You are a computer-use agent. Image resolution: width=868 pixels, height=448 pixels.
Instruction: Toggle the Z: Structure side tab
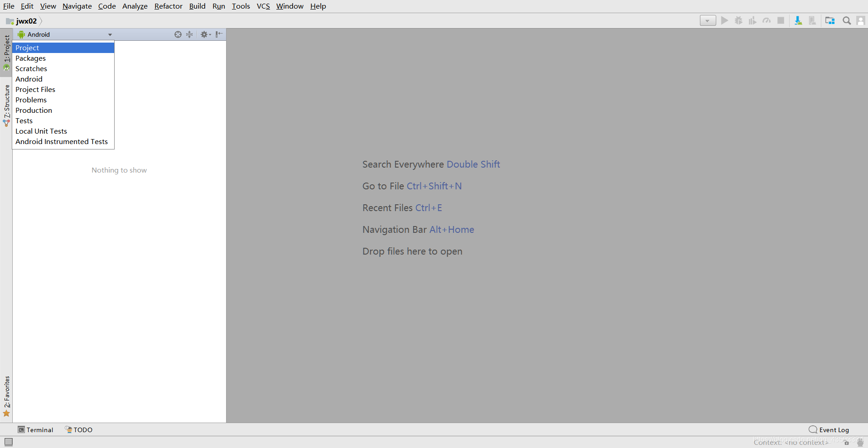[6, 105]
